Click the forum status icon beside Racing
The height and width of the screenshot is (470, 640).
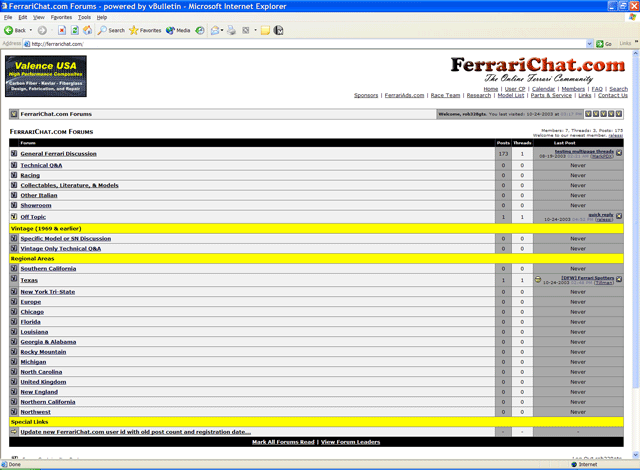(14, 175)
